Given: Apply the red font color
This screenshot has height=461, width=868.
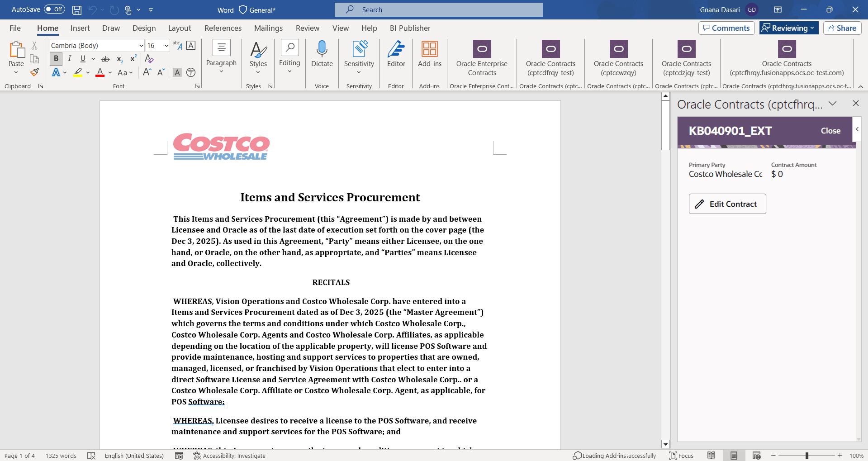Looking at the screenshot, I should pos(100,72).
